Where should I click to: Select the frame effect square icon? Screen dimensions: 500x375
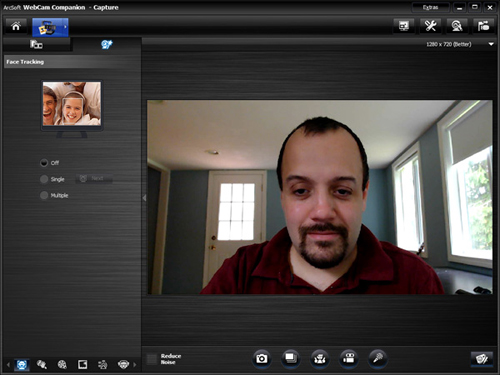tap(83, 365)
